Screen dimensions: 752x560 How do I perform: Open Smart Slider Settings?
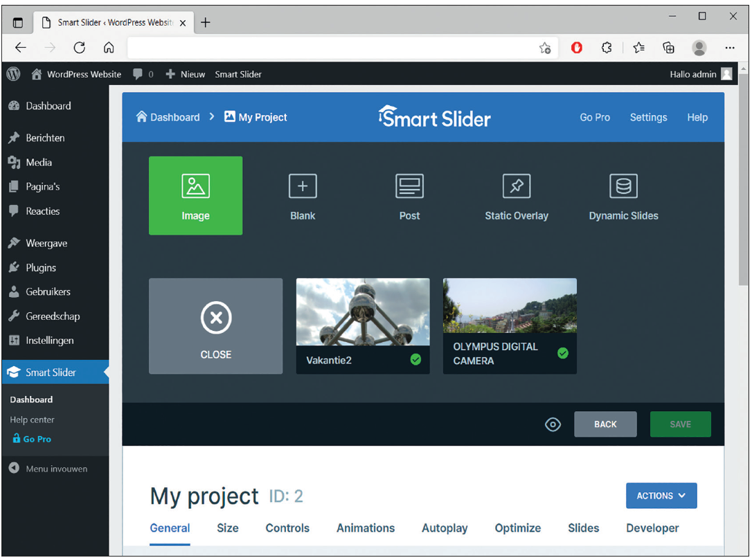(648, 118)
